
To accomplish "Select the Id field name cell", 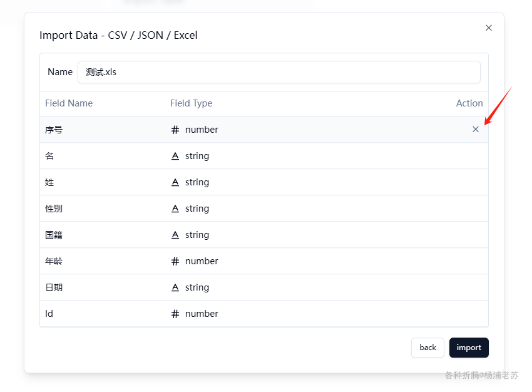I will 49,314.
